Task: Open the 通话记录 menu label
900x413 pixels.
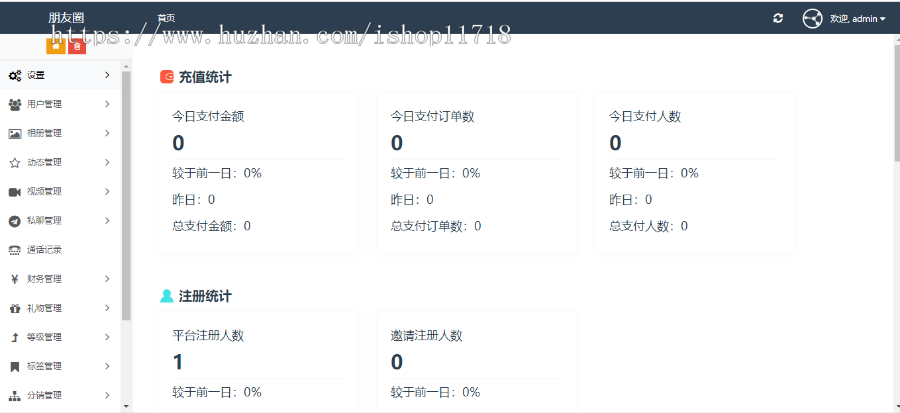Action: [x=44, y=250]
